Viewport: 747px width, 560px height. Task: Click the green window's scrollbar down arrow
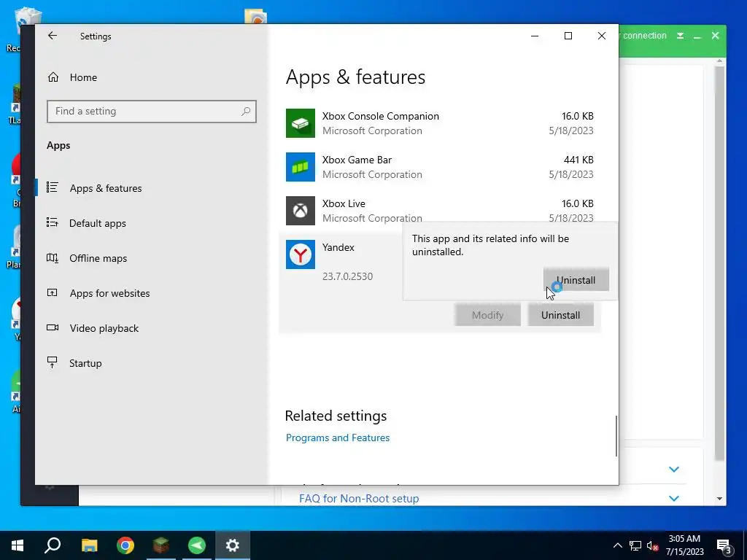pyautogui.click(x=719, y=499)
